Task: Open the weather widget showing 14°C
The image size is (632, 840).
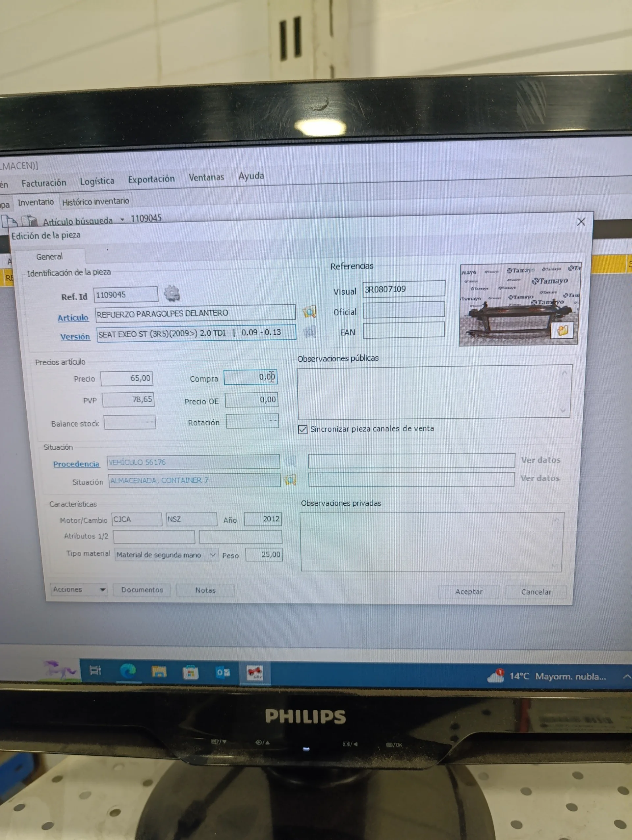Action: 547,676
